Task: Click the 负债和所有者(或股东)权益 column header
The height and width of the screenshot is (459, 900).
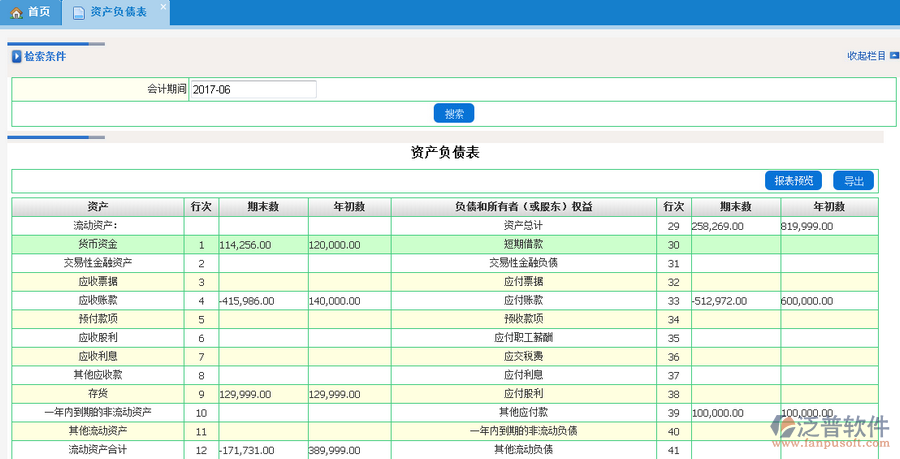Action: (523, 207)
